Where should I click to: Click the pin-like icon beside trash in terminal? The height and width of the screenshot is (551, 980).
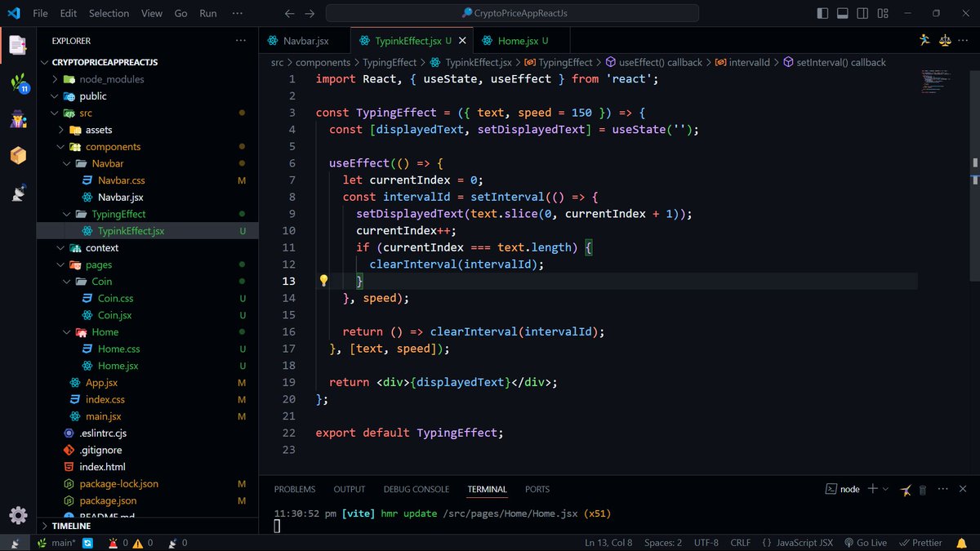point(906,489)
